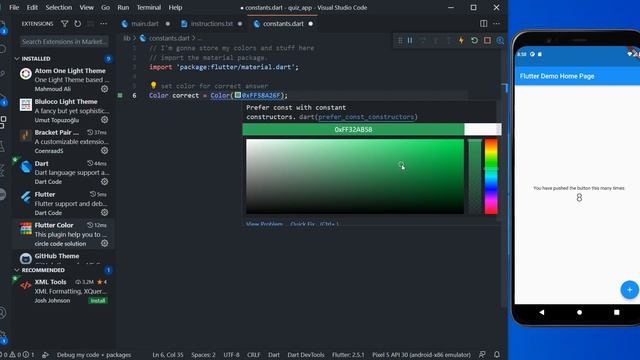Screen dimensions: 640x360
Task: Open the Go menu
Action: tap(105, 7)
